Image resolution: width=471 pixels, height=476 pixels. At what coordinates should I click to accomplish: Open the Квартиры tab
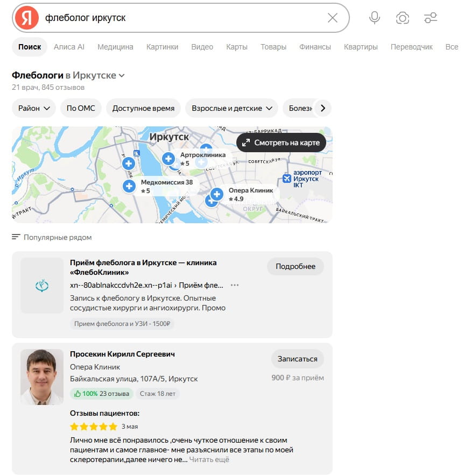pos(361,47)
